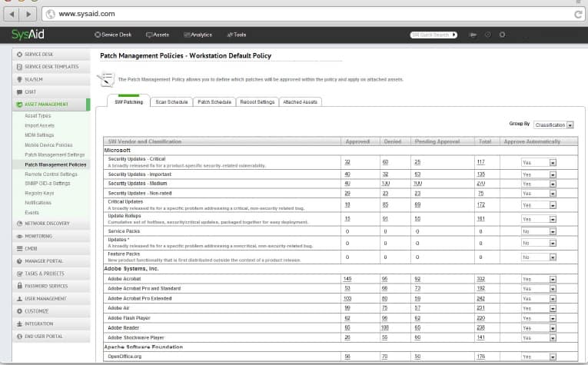Open Mobile Device Policies in the sidebar

tap(48, 145)
